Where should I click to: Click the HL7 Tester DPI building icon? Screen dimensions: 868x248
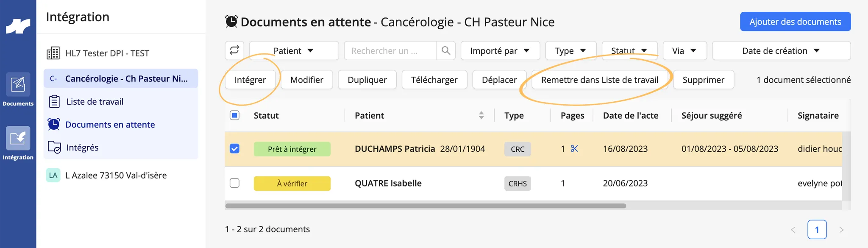tap(53, 53)
